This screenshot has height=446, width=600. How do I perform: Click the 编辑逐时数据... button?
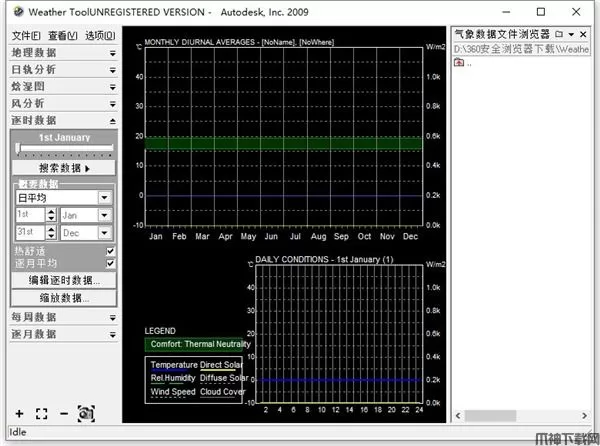tap(64, 280)
